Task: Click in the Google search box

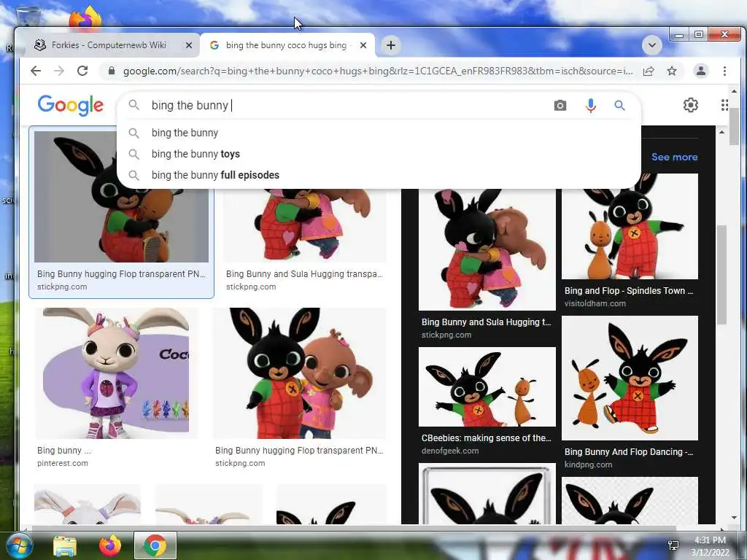Action: [348, 105]
